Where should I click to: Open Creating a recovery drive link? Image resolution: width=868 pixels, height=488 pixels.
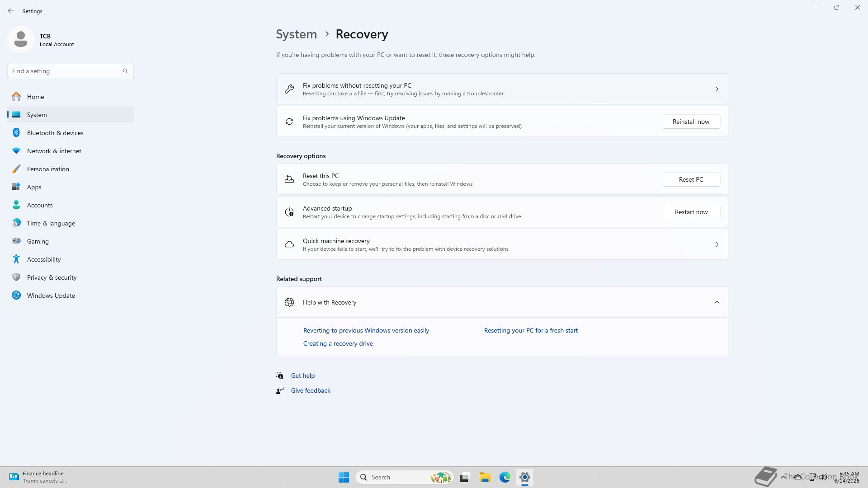[x=338, y=343]
